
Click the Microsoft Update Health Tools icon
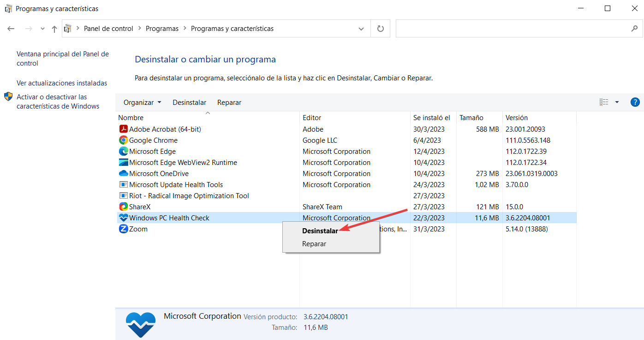pos(123,185)
